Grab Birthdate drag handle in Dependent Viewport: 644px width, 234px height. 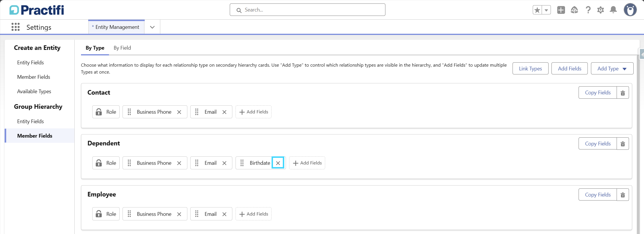coord(242,163)
